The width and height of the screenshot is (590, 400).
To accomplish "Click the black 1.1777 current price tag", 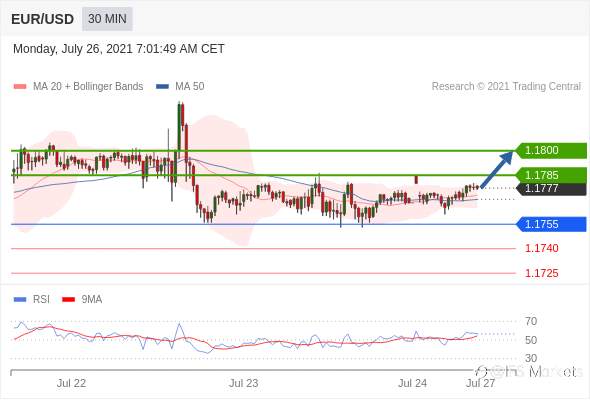I will [x=552, y=188].
